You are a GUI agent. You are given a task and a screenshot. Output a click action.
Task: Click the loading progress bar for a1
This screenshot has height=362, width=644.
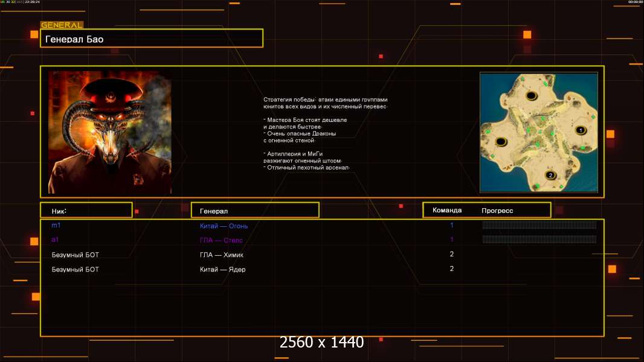coord(539,239)
